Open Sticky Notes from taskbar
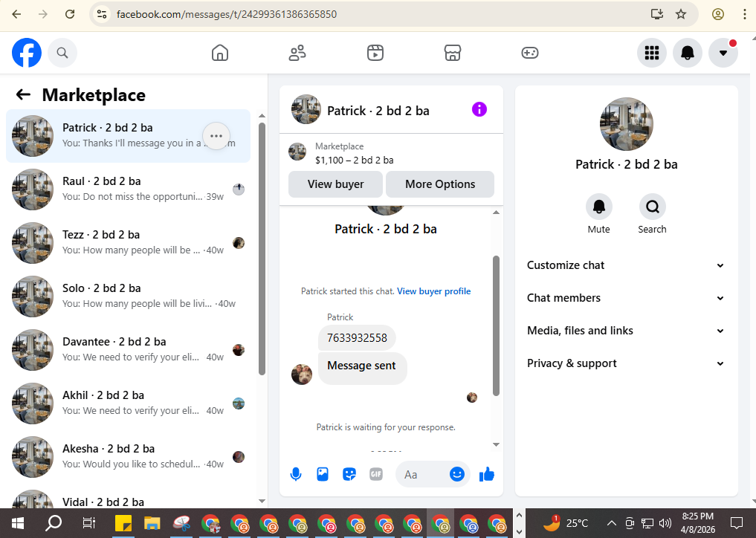756x538 pixels. pos(123,523)
